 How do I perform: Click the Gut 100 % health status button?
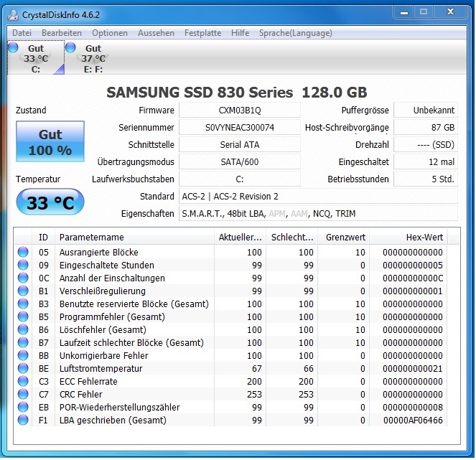click(50, 141)
